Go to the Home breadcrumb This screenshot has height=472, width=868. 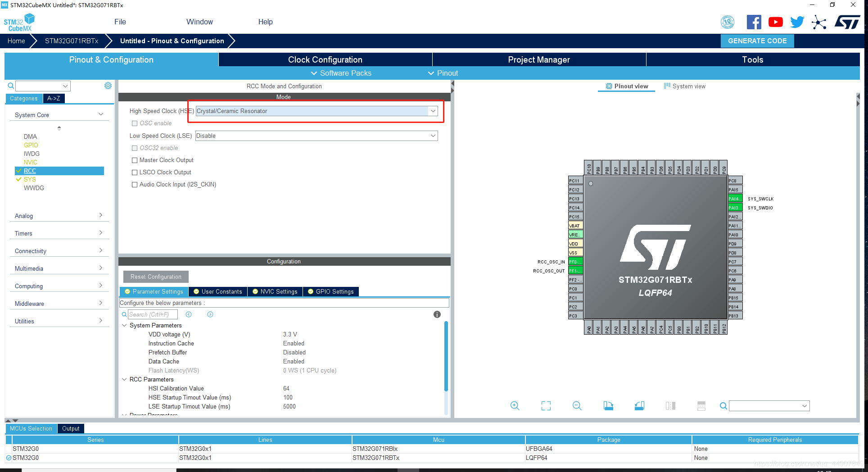click(x=16, y=41)
